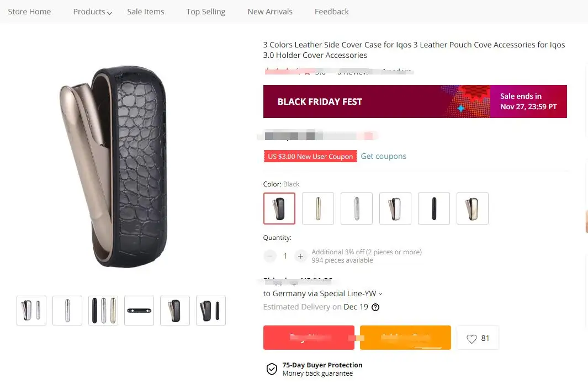Navigate to New Arrivals
This screenshot has height=390, width=588.
point(270,12)
